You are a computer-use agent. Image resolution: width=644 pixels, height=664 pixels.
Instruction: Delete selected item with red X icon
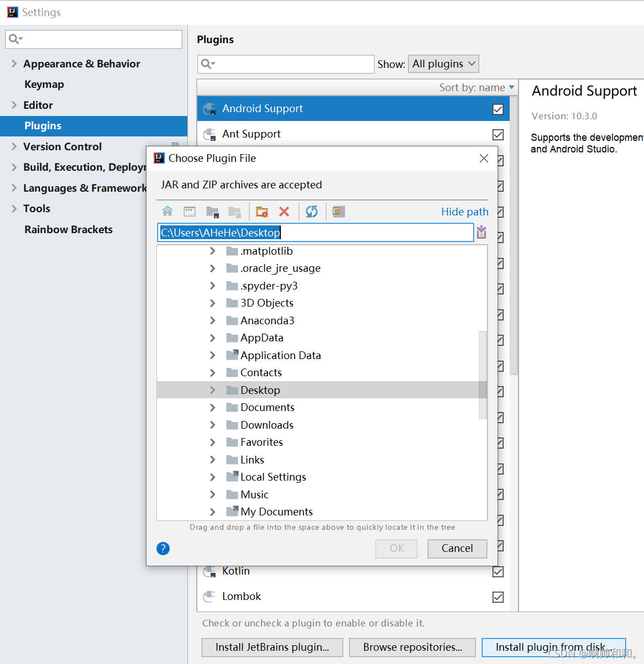(x=284, y=211)
